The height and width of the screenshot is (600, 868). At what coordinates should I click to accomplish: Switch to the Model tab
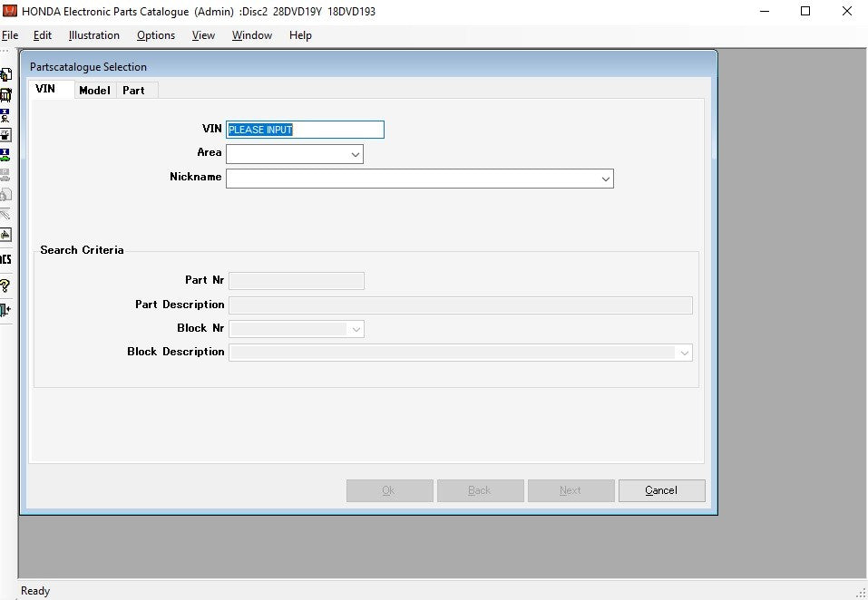[94, 91]
